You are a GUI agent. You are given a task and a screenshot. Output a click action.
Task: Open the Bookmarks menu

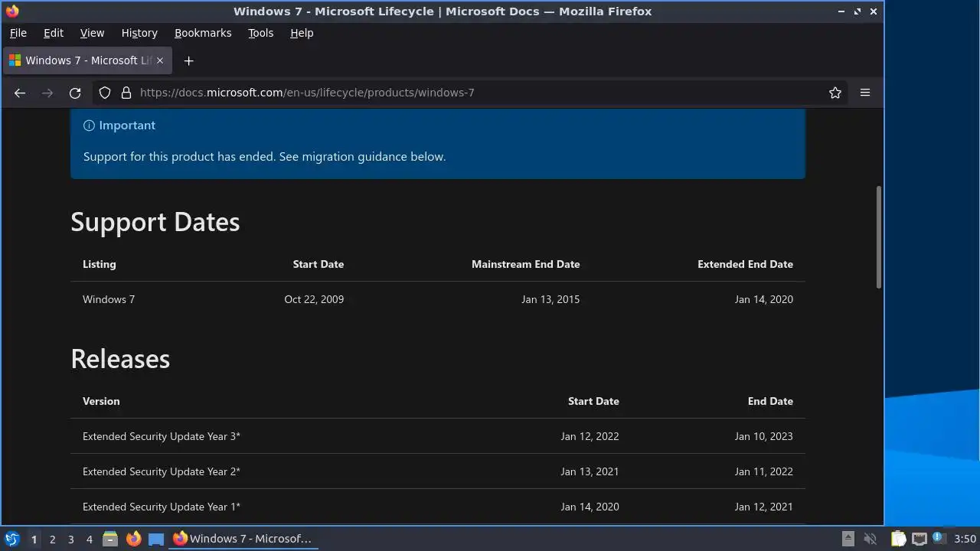[x=203, y=33]
